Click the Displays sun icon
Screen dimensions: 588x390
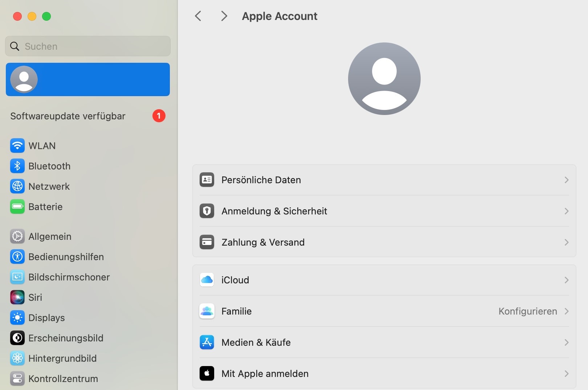17,318
